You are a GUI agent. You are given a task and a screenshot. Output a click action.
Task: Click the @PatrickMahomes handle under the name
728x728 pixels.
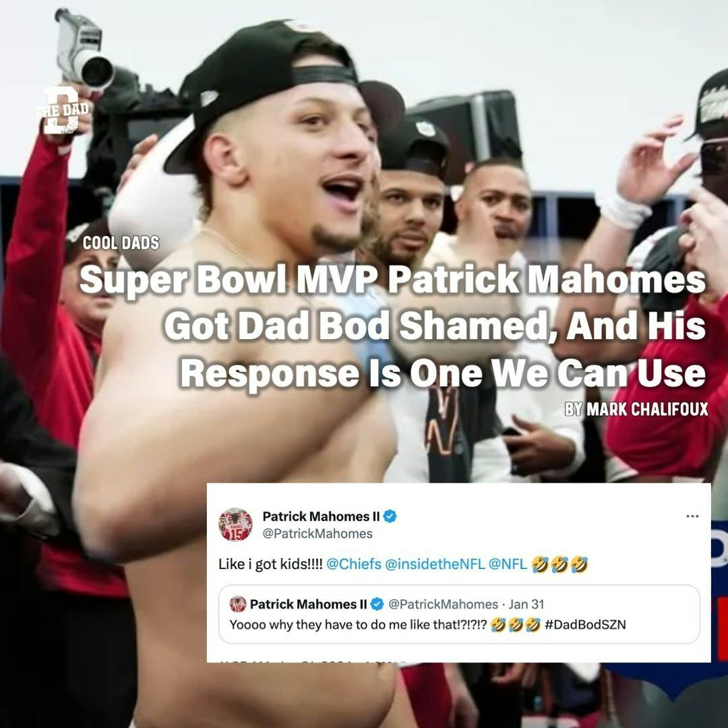(317, 534)
